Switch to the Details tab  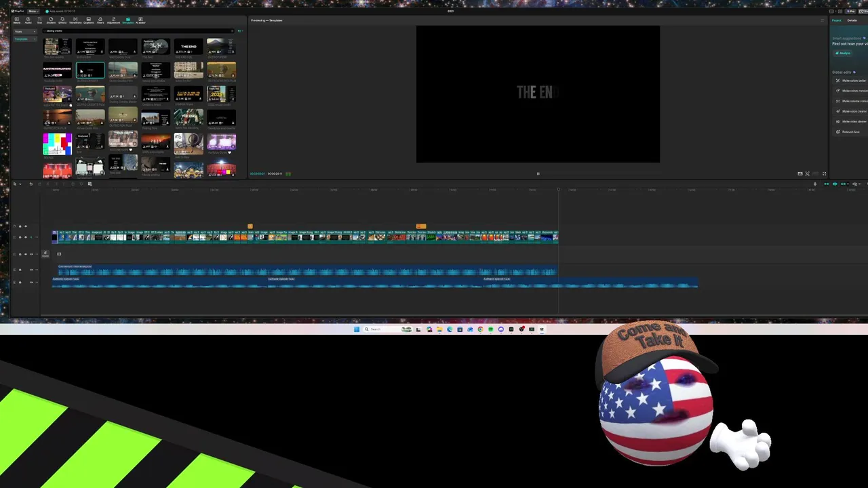(852, 20)
